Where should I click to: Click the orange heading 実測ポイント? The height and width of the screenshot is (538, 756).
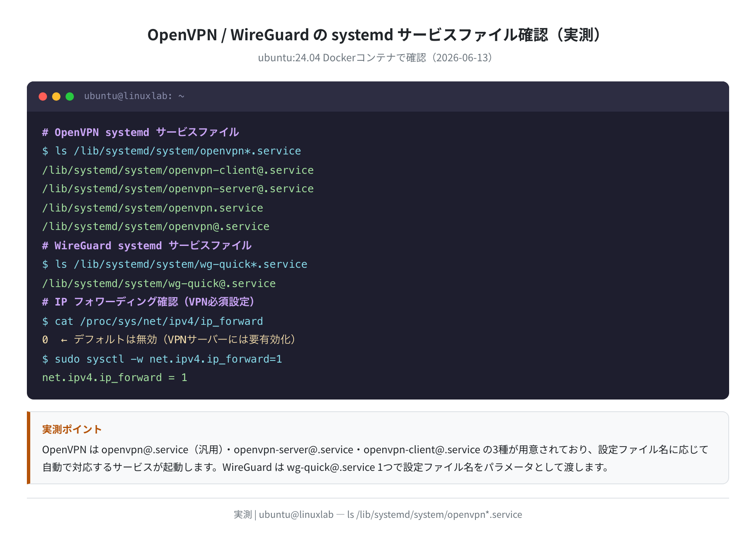coord(72,429)
